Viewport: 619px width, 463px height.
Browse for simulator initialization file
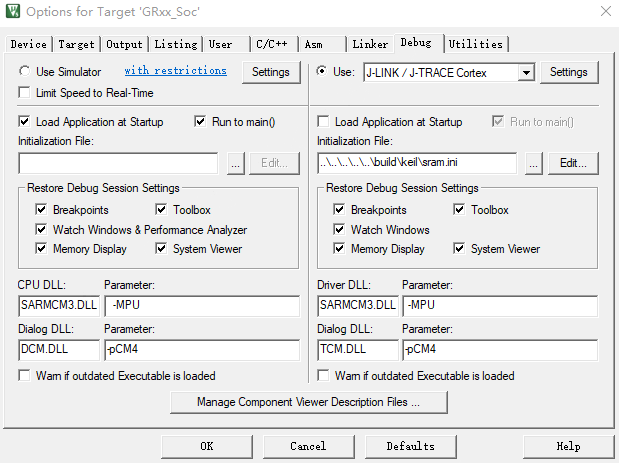235,163
